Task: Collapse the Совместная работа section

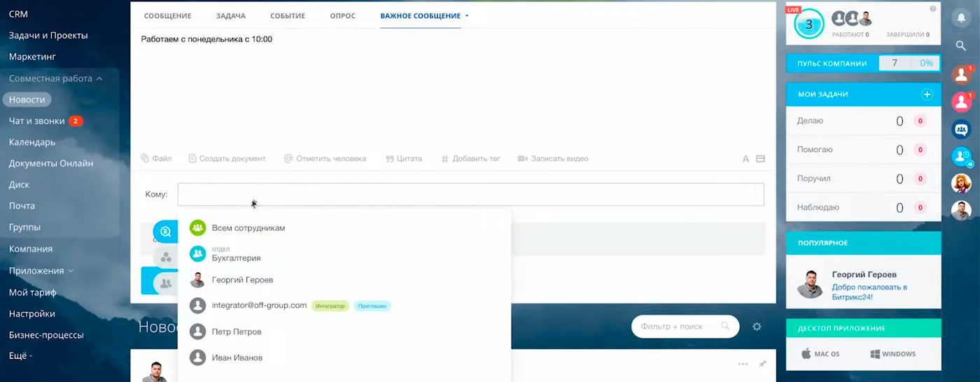Action: 99,78
